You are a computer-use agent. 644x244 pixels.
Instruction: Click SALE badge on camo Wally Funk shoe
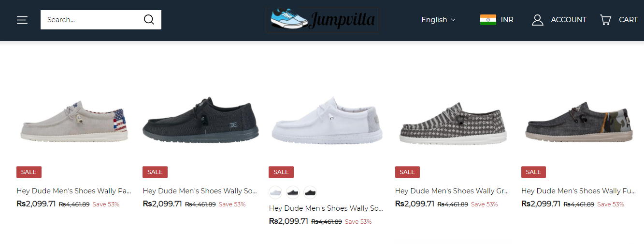point(533,172)
